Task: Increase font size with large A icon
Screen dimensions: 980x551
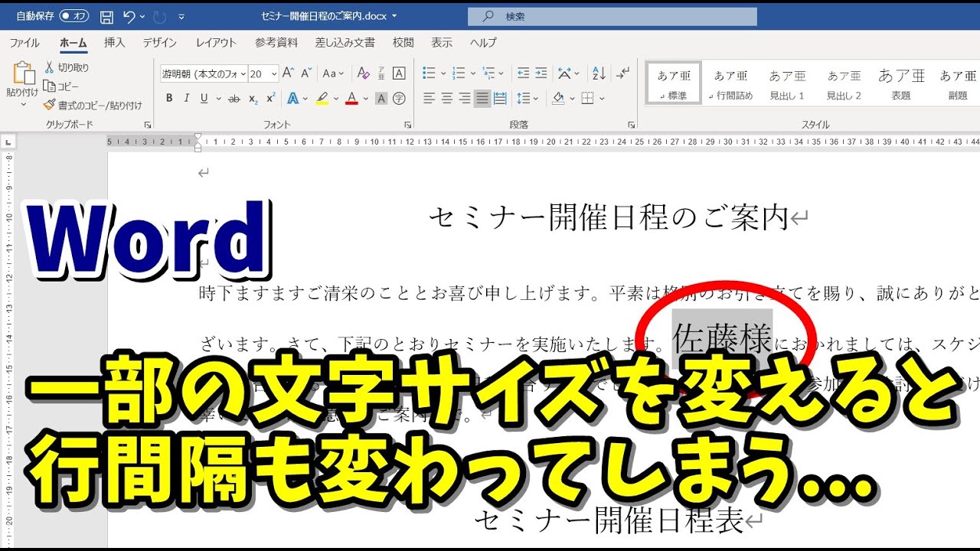Action: pos(289,73)
